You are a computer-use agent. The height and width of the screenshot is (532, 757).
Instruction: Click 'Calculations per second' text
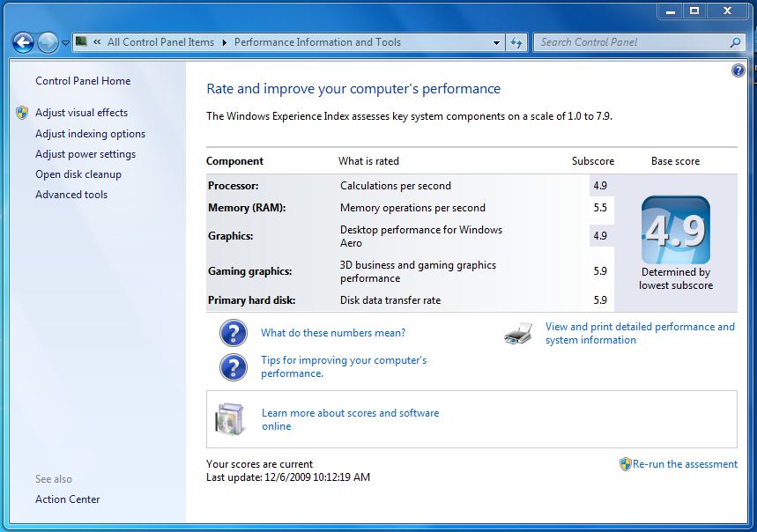click(396, 186)
